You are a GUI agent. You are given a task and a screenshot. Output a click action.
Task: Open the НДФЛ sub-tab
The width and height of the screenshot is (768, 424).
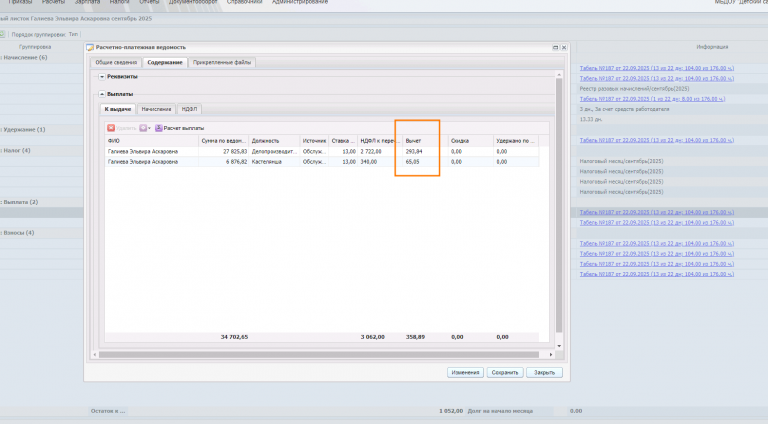[x=189, y=109]
